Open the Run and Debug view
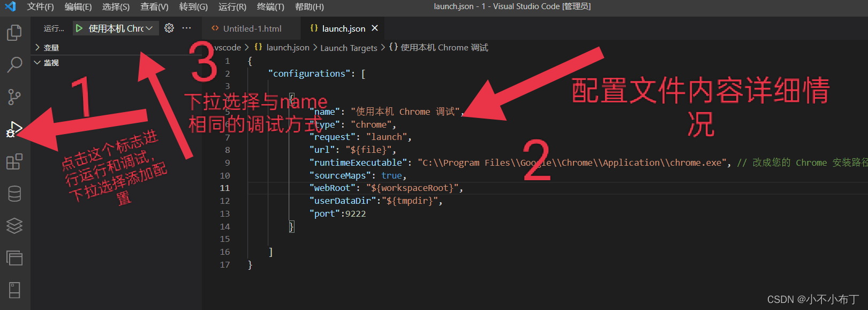Screen dimensions: 868x310 click(14, 129)
